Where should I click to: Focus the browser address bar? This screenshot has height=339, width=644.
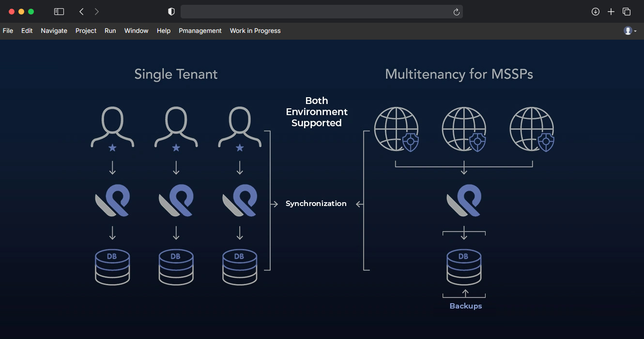tap(322, 12)
